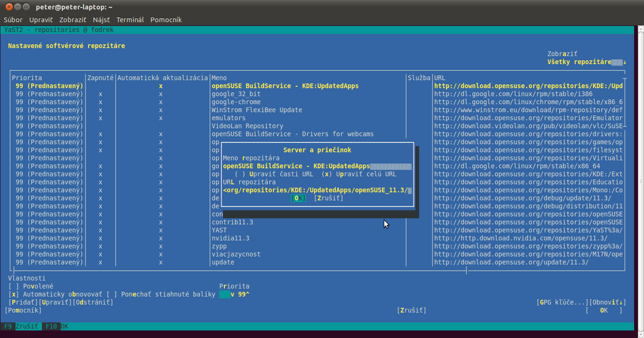Select the 'YAST' repository row
Viewport: 644px width, 338px height.
pos(317,231)
